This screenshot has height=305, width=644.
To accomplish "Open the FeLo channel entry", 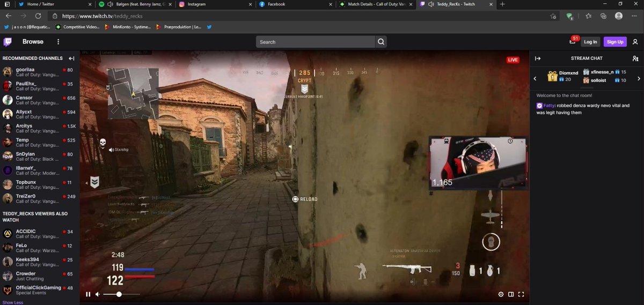I will point(39,248).
